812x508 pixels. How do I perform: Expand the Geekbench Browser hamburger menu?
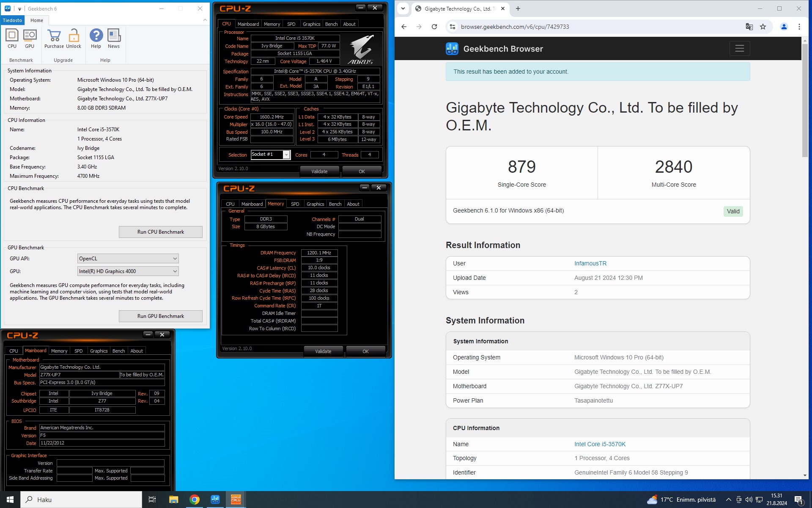click(740, 49)
